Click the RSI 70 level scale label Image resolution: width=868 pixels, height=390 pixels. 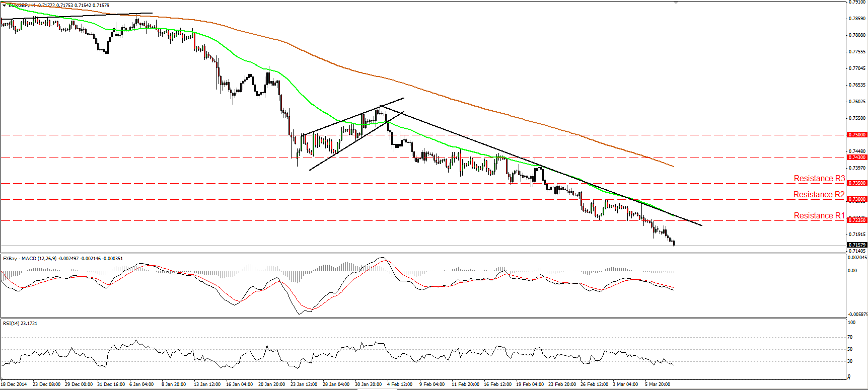coord(850,337)
